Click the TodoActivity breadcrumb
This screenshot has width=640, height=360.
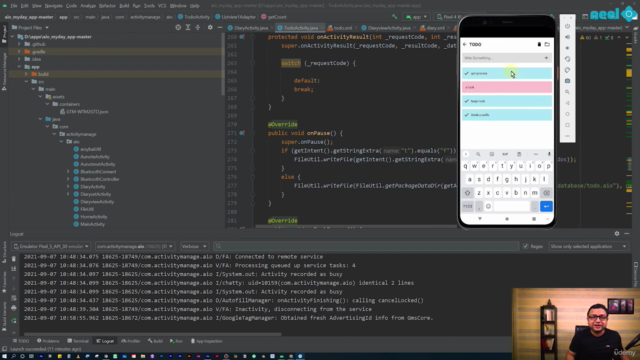pos(194,17)
